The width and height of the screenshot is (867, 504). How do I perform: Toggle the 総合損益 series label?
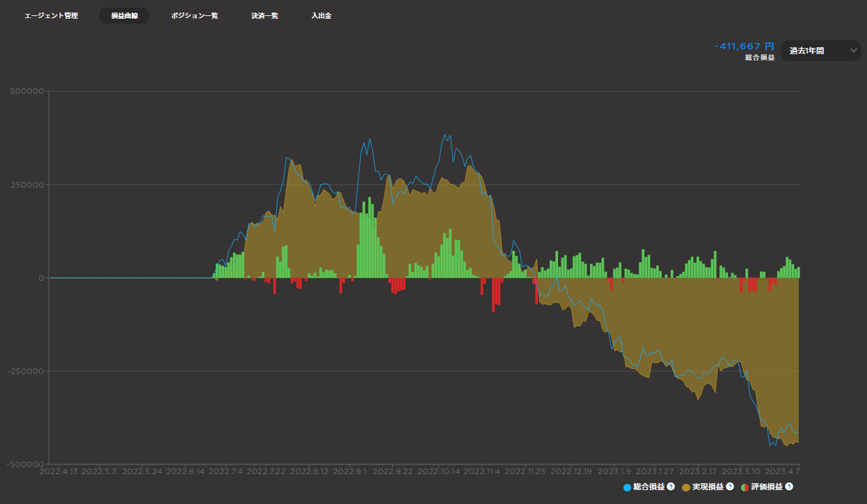pos(649,487)
